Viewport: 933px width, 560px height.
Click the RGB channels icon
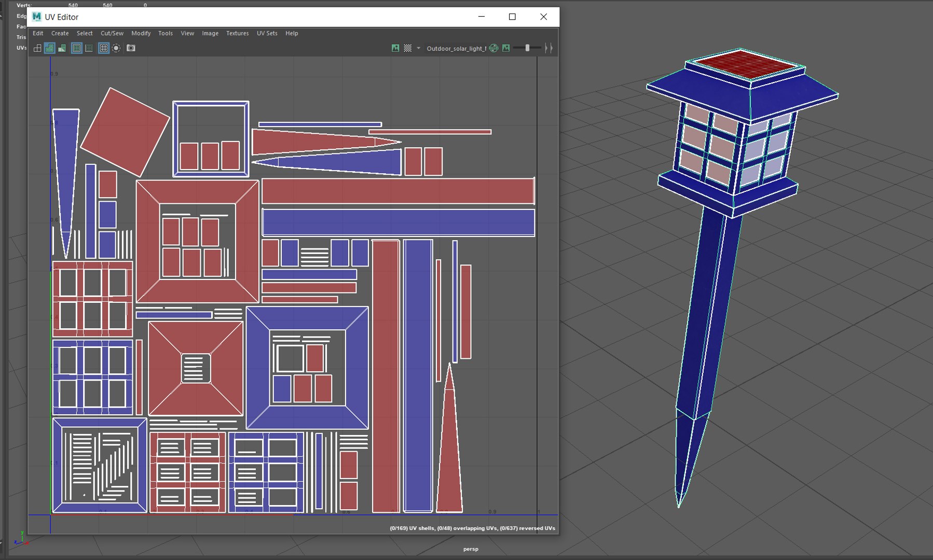tap(494, 48)
